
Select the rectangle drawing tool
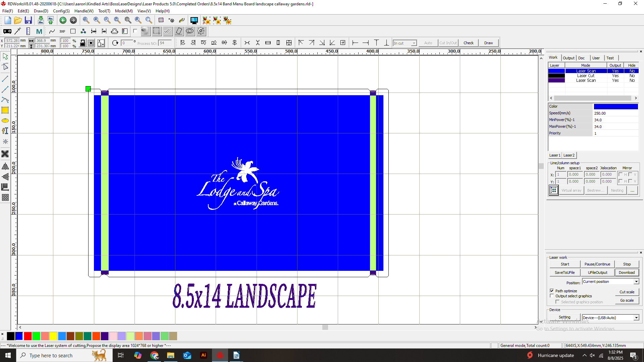pyautogui.click(x=5, y=110)
